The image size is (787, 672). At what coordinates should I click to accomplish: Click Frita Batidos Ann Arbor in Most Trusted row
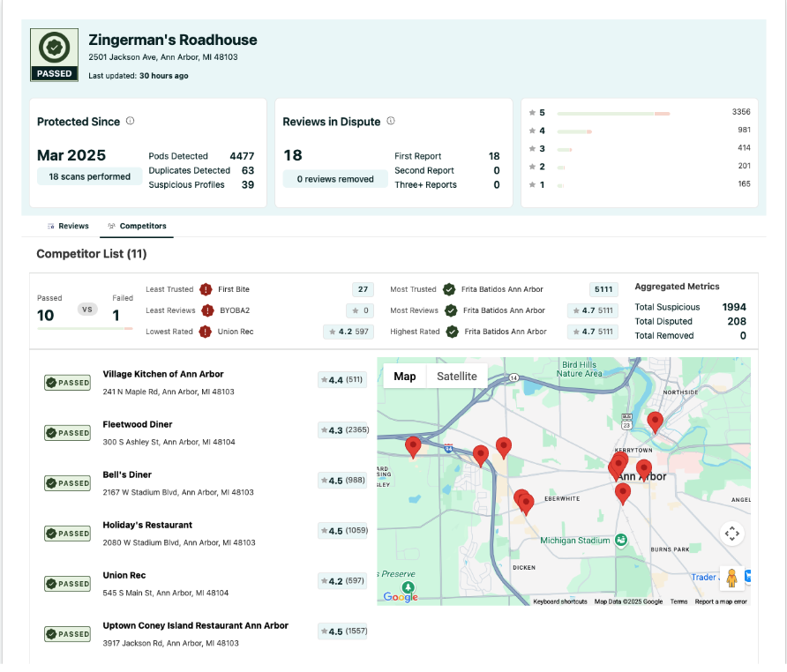tap(502, 289)
